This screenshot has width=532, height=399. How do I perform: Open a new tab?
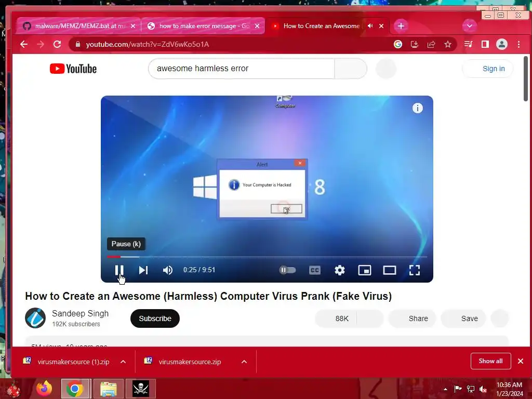pos(401,26)
